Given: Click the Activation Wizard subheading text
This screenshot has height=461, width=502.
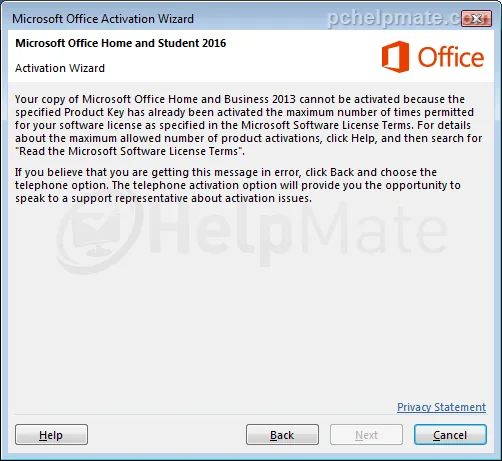Looking at the screenshot, I should pyautogui.click(x=60, y=68).
